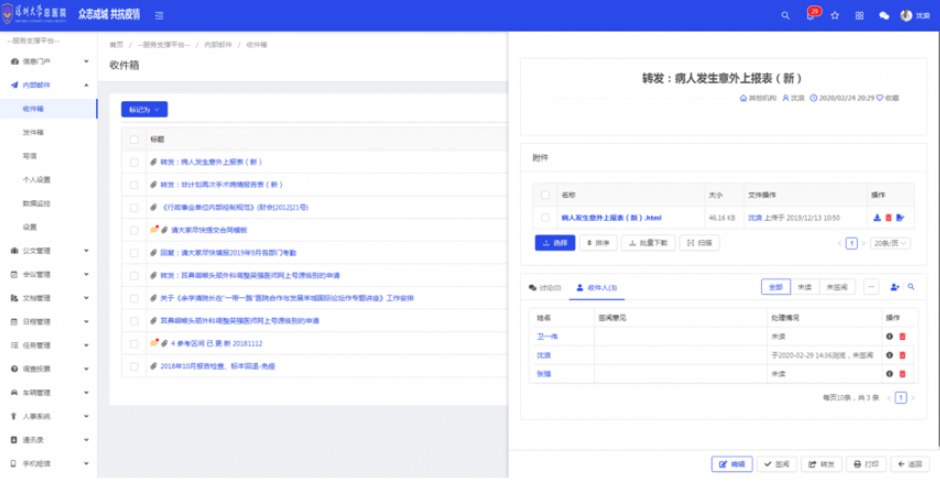
Task: Filter recipients by 未读 tab
Action: [805, 287]
